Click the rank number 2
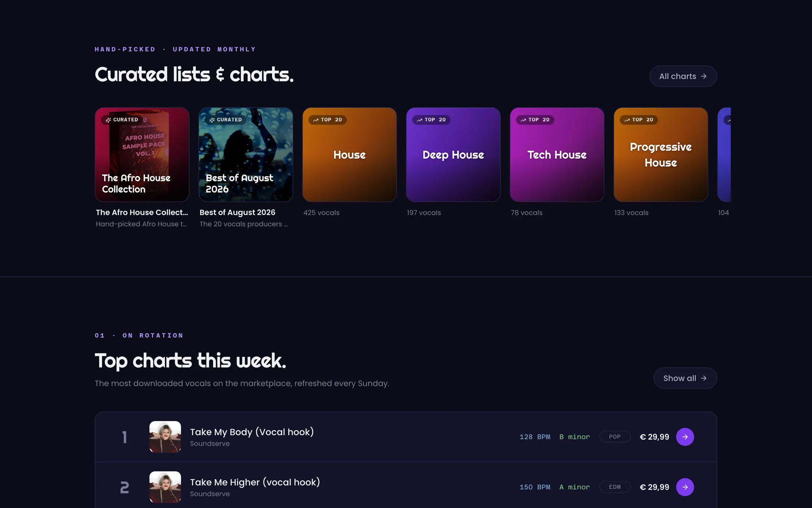The image size is (812, 508). click(x=125, y=487)
